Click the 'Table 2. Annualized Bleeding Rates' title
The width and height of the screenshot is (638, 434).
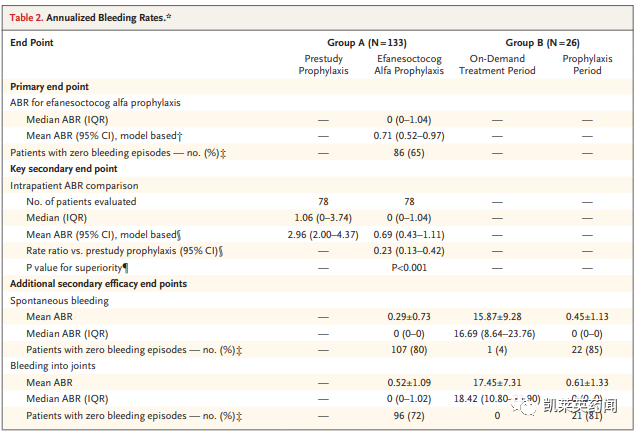[90, 18]
